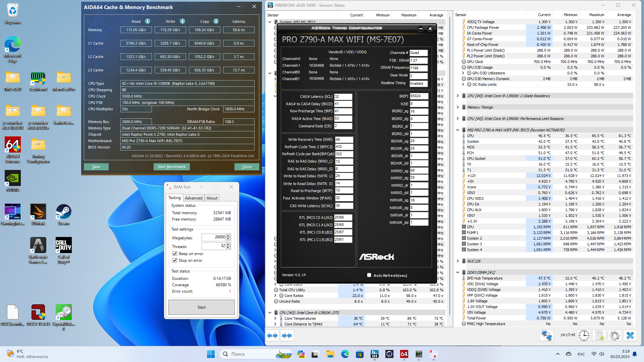
Task: Click the Read info icon in AIDA64
Action: pos(148,21)
